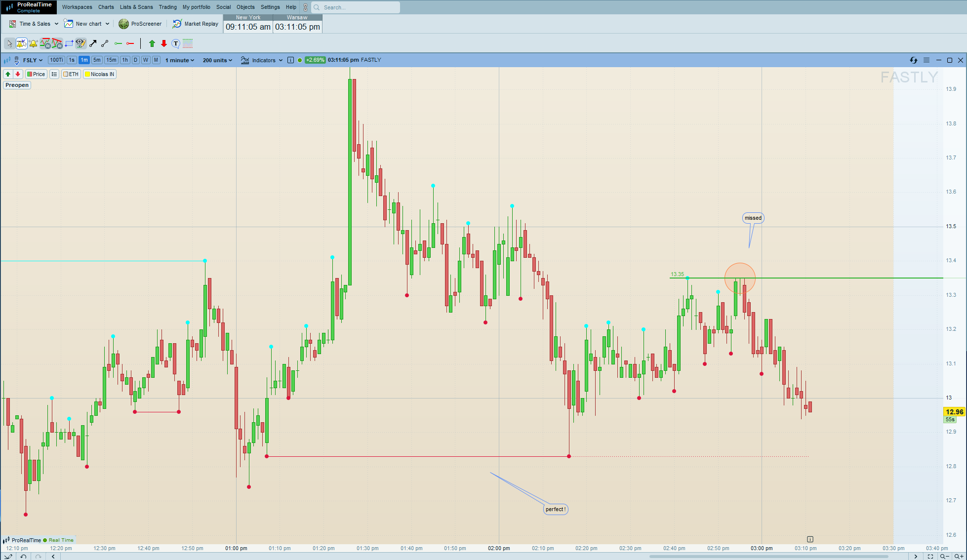Click the Nicolas IN yellow color swatch

pos(87,74)
